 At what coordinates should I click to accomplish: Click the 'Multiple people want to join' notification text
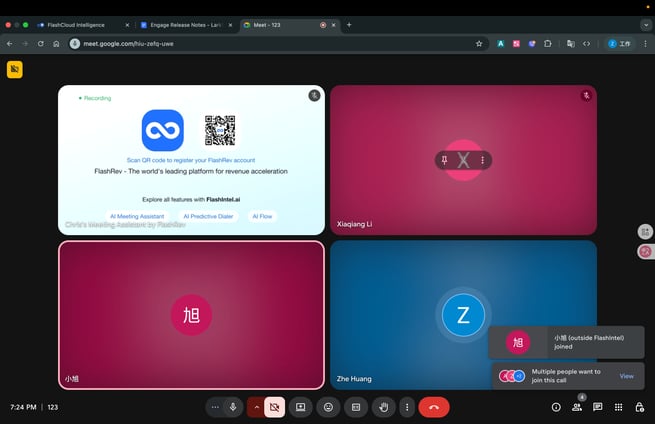click(566, 376)
